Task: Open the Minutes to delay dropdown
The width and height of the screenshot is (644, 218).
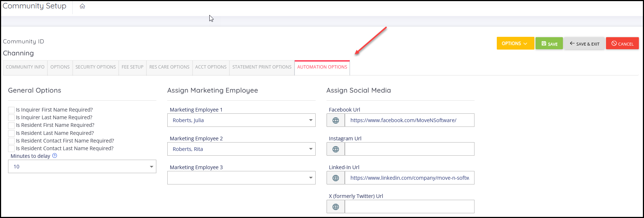Action: 82,167
